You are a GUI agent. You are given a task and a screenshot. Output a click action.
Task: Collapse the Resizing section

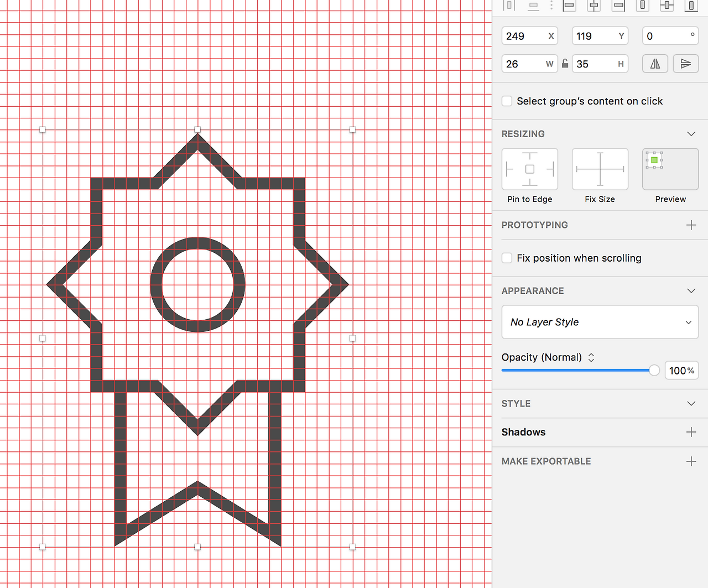point(691,134)
